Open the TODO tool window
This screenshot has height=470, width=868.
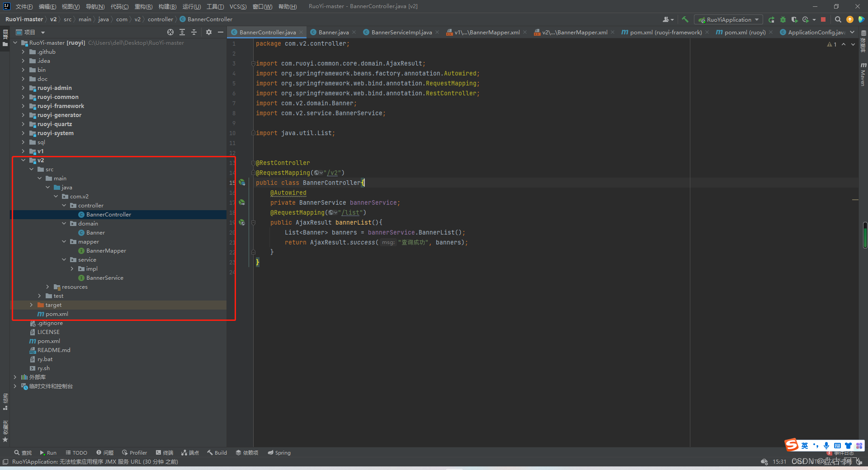[x=76, y=452]
